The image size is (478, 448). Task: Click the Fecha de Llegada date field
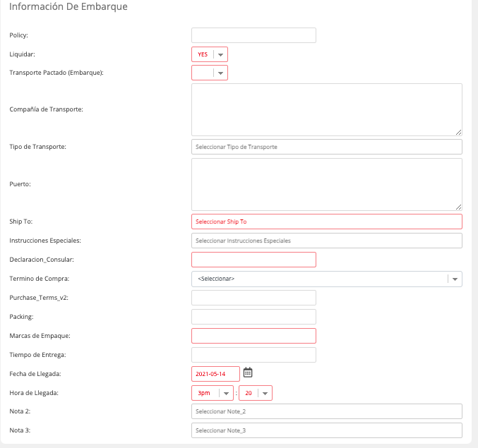tap(215, 374)
